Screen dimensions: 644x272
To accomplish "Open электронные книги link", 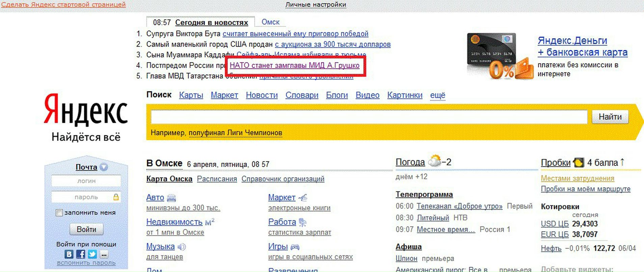I will (x=299, y=208).
